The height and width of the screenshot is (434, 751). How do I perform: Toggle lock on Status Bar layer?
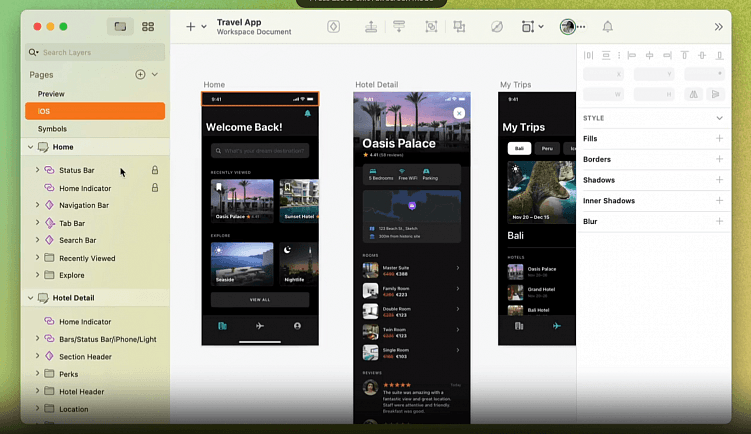[x=155, y=170]
